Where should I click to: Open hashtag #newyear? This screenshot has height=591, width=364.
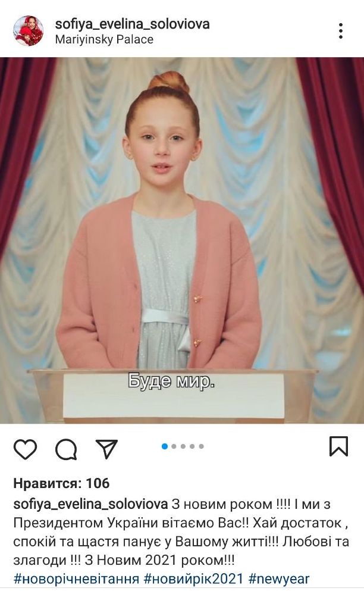click(279, 579)
